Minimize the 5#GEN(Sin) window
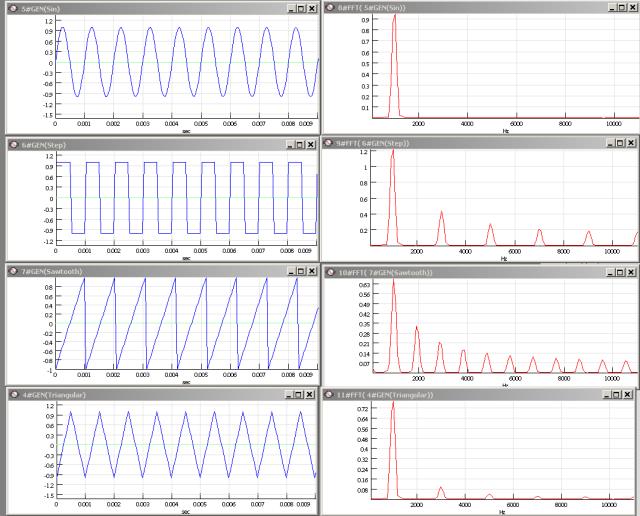This screenshot has width=640, height=516. click(291, 9)
